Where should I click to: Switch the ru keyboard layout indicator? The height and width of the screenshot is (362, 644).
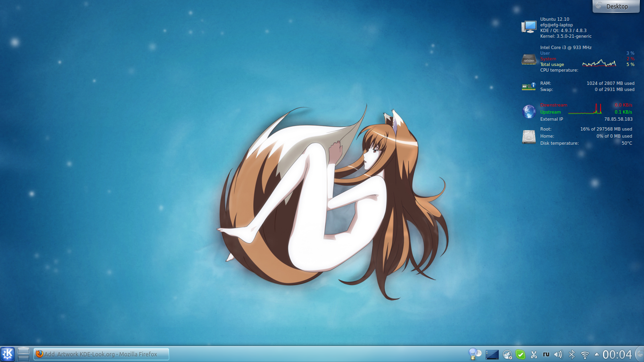tap(546, 354)
